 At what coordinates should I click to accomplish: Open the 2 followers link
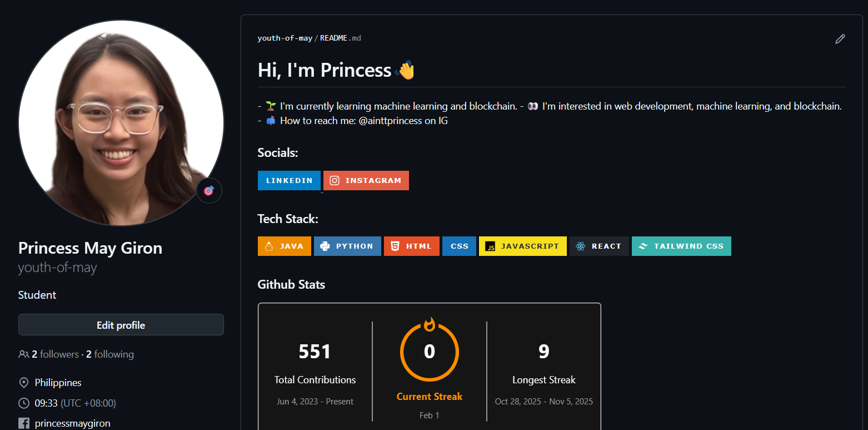pos(55,354)
